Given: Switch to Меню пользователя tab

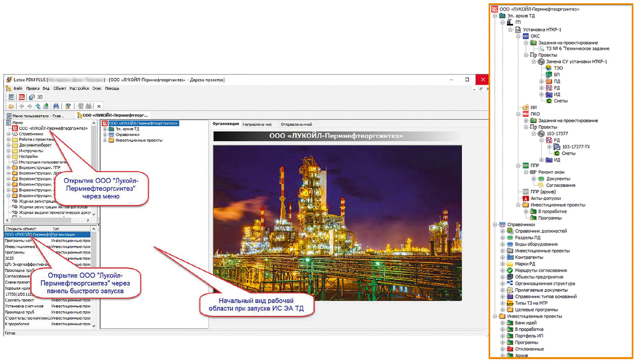Looking at the screenshot, I should click(x=38, y=116).
